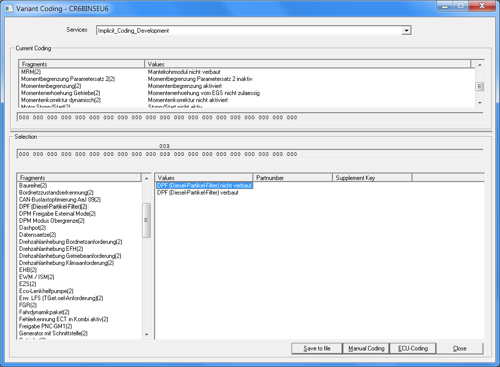Viewport: 500px width, 367px height.
Task: Select FGR(2) fragment
Action: tap(28, 305)
